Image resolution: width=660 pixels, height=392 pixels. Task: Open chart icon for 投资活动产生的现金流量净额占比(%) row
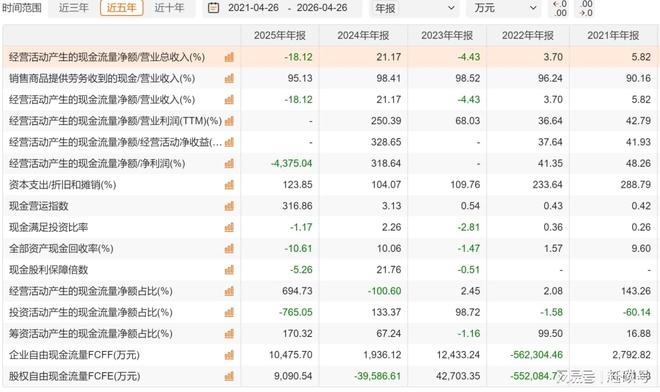tap(229, 312)
